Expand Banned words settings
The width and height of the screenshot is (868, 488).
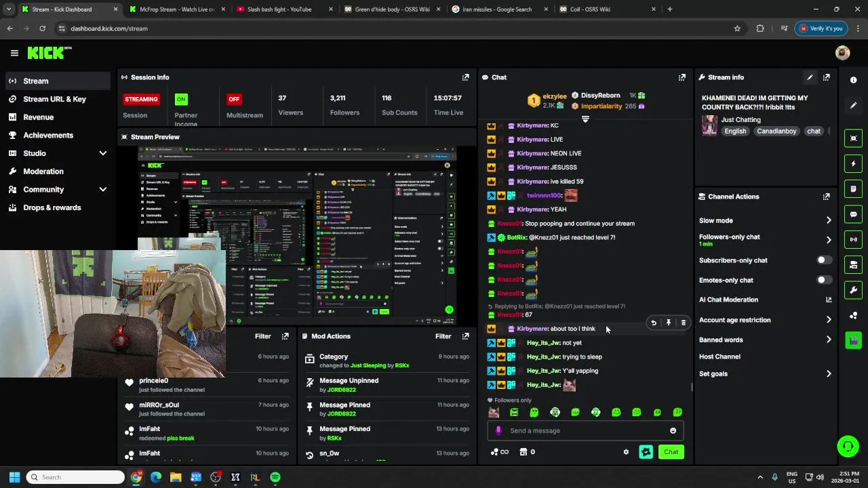coord(828,340)
